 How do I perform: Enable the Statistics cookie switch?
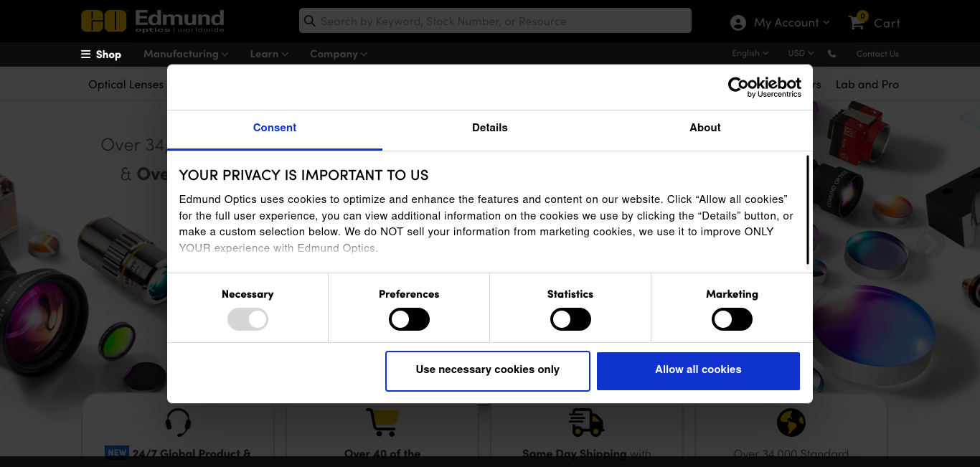[570, 319]
